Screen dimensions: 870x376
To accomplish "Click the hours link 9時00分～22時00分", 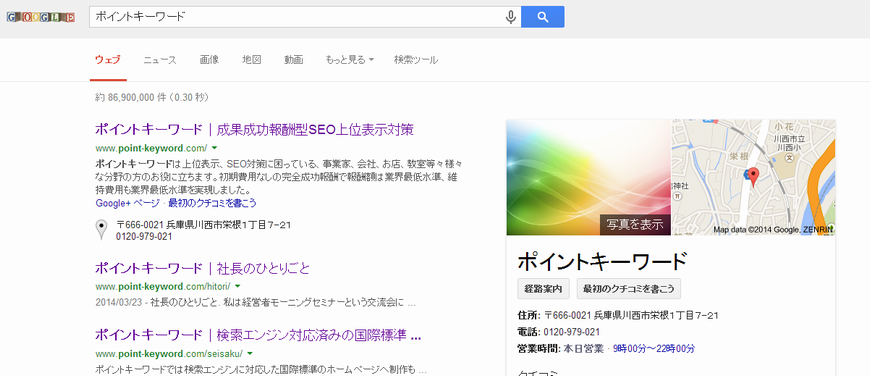I will [x=654, y=349].
